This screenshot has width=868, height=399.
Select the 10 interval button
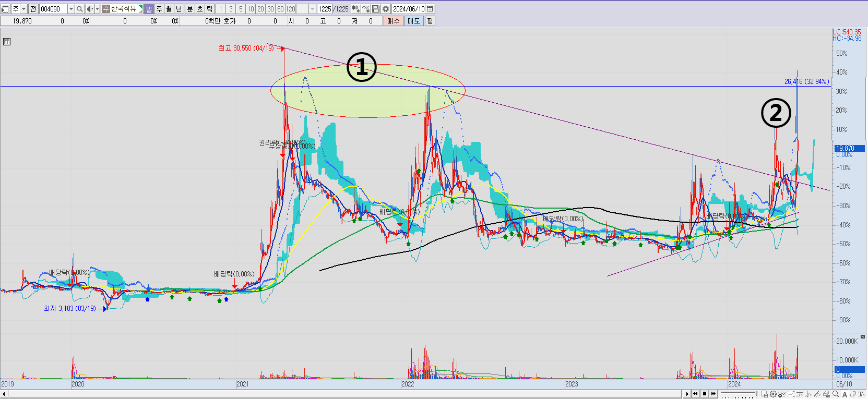(251, 9)
